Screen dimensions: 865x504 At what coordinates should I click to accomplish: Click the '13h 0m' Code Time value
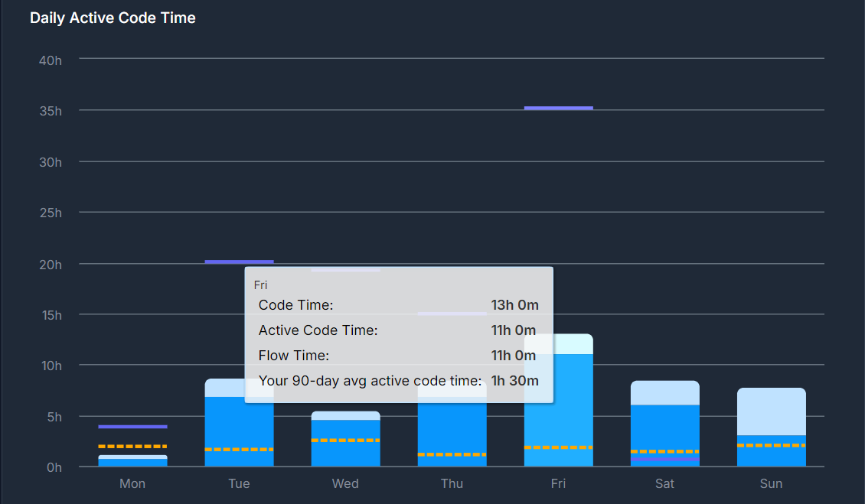[x=514, y=305]
